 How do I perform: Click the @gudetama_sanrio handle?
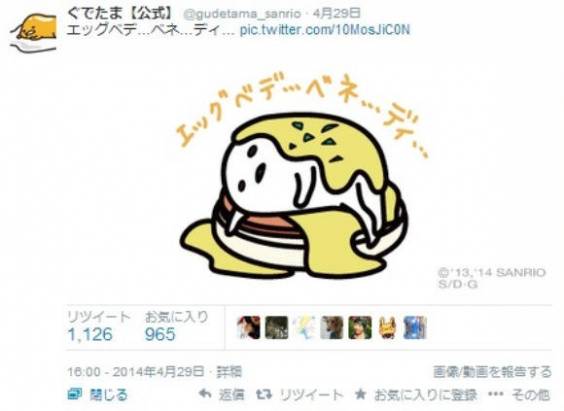coord(242,14)
